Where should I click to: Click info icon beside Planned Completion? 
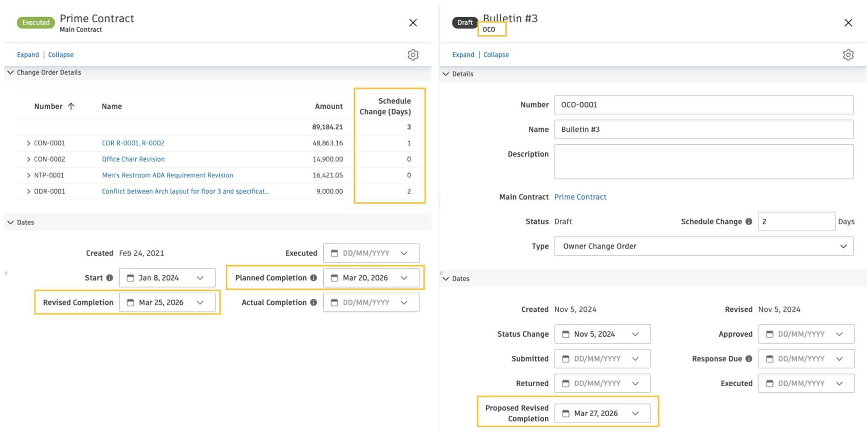point(313,278)
